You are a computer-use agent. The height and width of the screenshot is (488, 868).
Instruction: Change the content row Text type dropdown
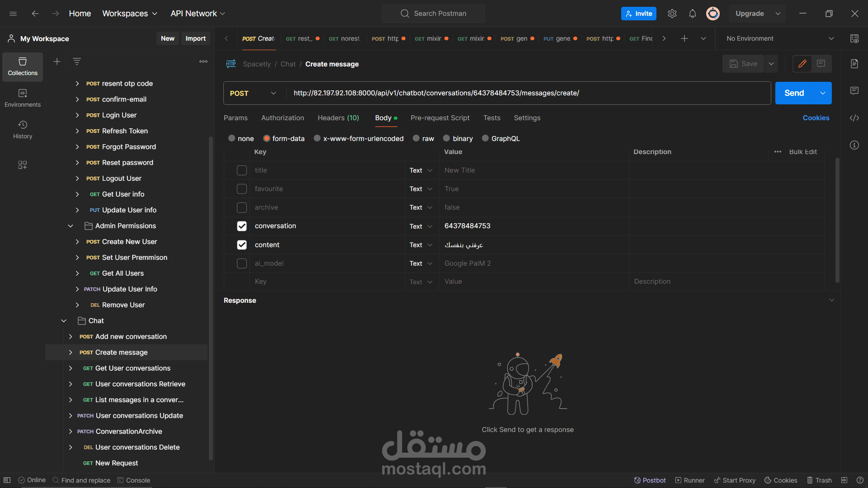tap(421, 245)
